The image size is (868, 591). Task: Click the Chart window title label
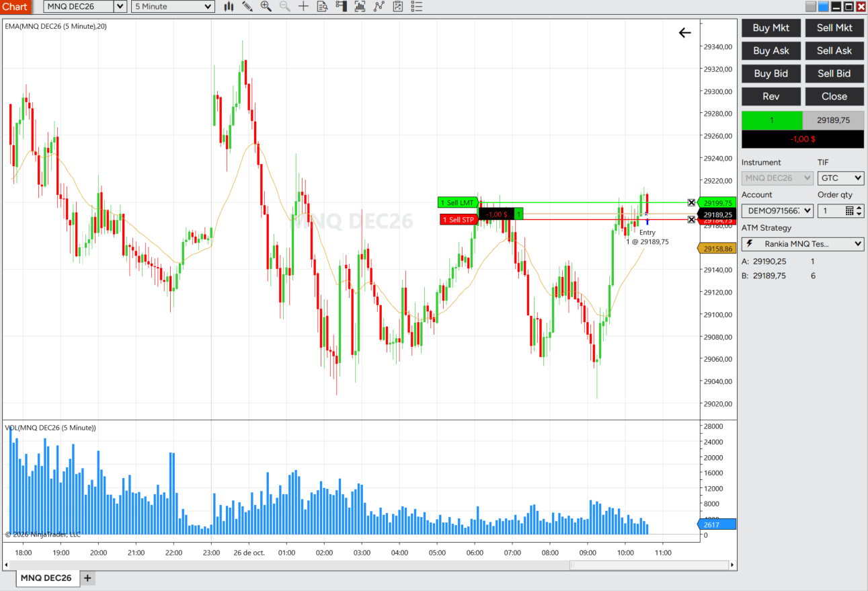[x=15, y=7]
